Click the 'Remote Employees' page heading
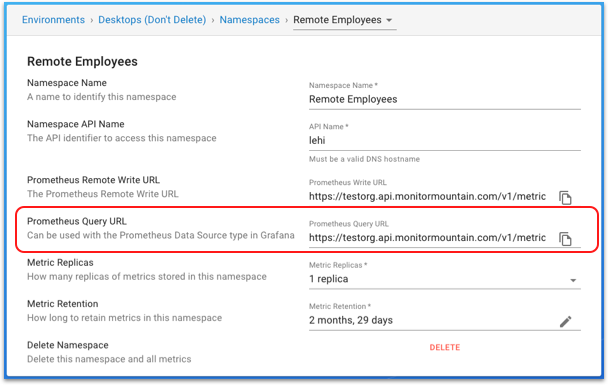 (82, 61)
